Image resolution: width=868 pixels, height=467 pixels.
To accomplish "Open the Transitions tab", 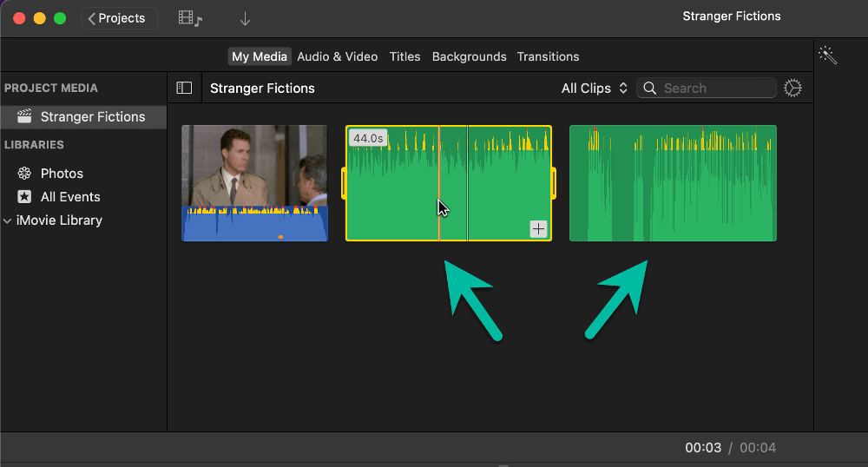I will pyautogui.click(x=548, y=56).
